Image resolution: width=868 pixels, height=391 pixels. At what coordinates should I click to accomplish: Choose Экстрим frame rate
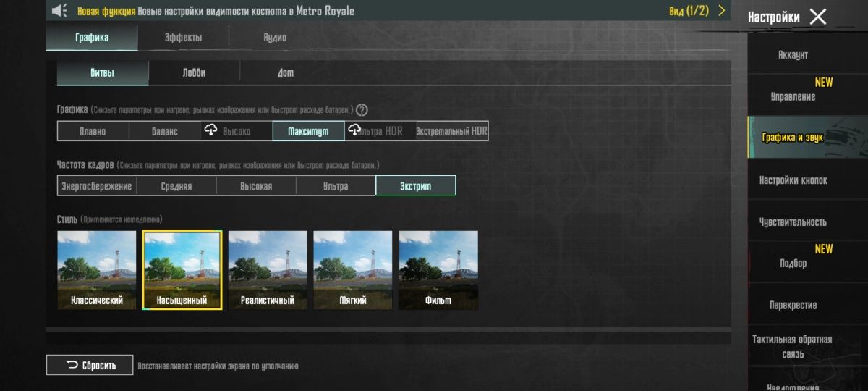click(416, 186)
